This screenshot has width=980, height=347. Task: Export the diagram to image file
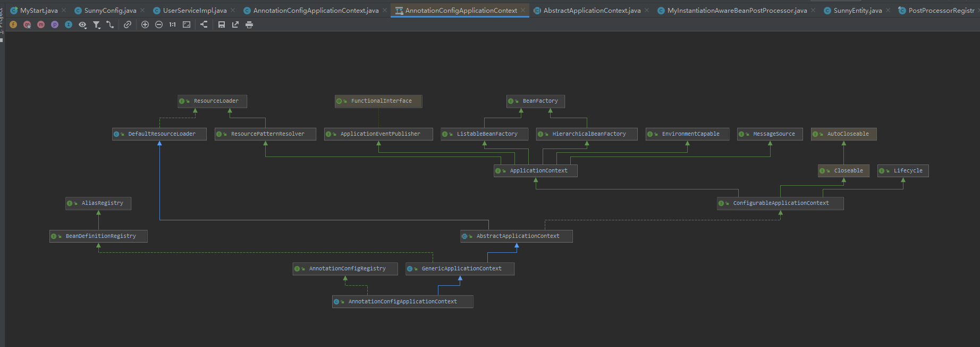pos(235,24)
